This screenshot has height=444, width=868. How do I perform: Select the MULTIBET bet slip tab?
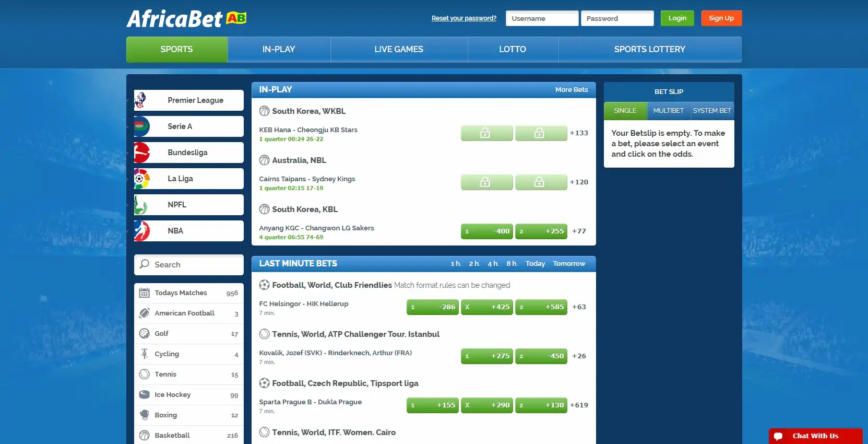point(668,111)
